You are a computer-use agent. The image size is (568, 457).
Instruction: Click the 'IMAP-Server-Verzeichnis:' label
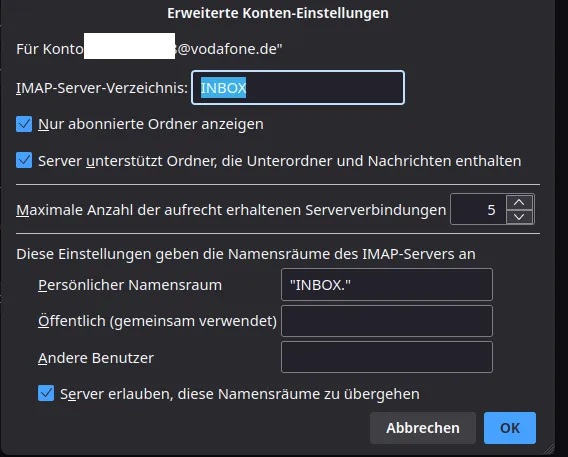[x=102, y=88]
